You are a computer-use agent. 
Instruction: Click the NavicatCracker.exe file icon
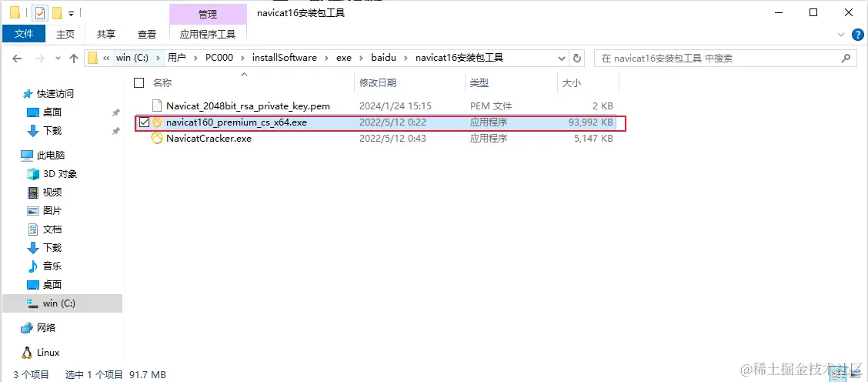pos(157,139)
